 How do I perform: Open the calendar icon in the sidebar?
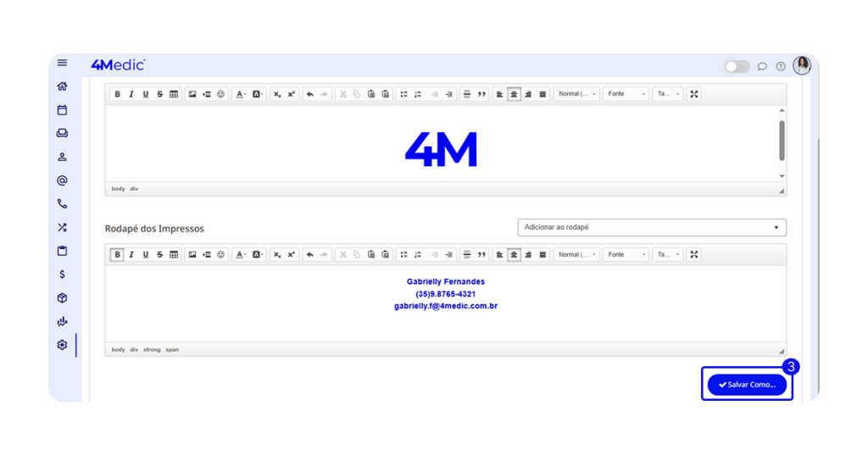[x=62, y=110]
